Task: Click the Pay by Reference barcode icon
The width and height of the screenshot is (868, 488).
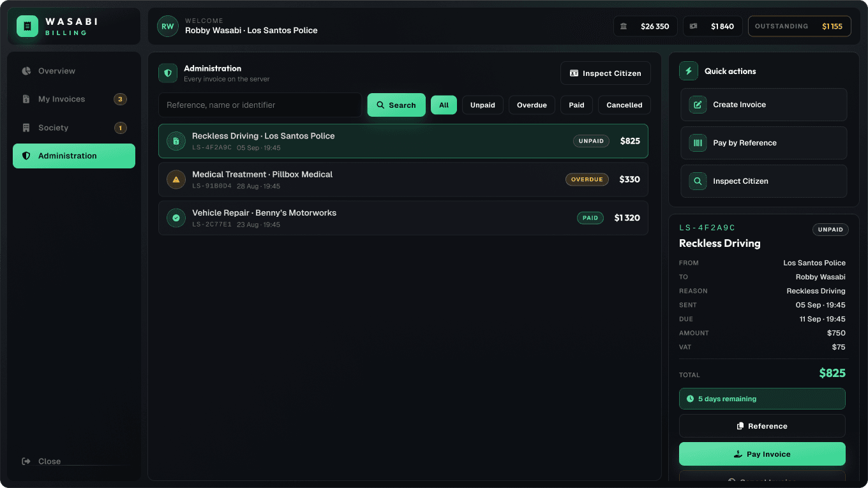Action: (x=698, y=143)
